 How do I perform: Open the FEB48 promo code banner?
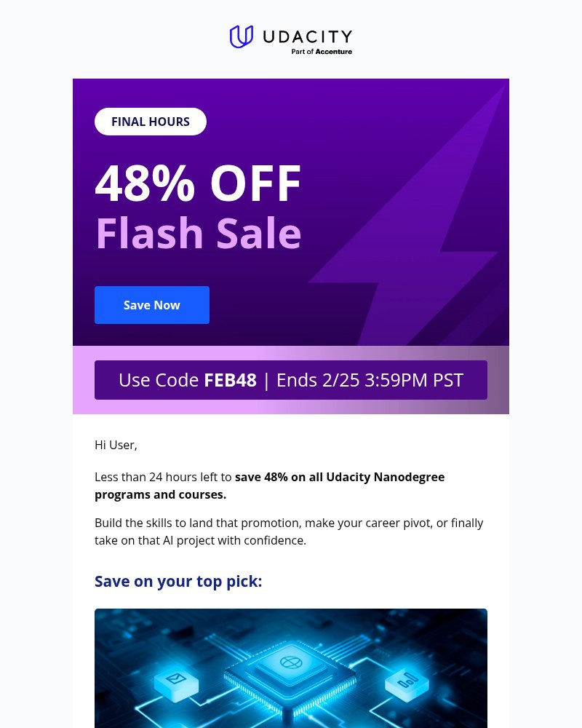click(291, 379)
